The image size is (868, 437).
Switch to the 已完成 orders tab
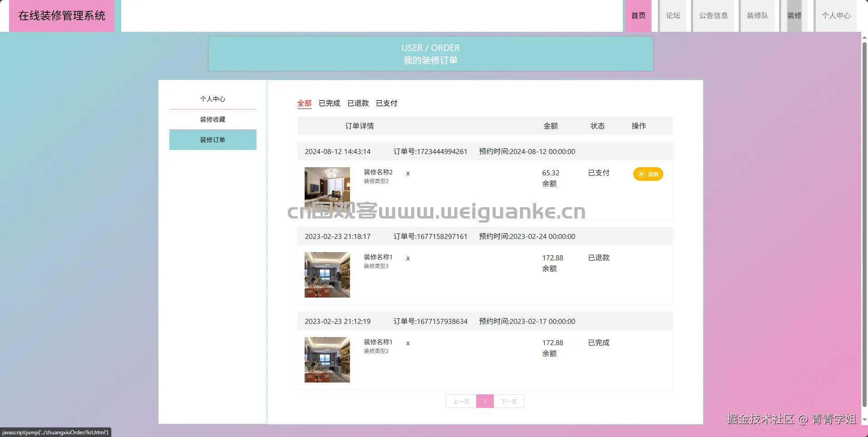(x=329, y=103)
